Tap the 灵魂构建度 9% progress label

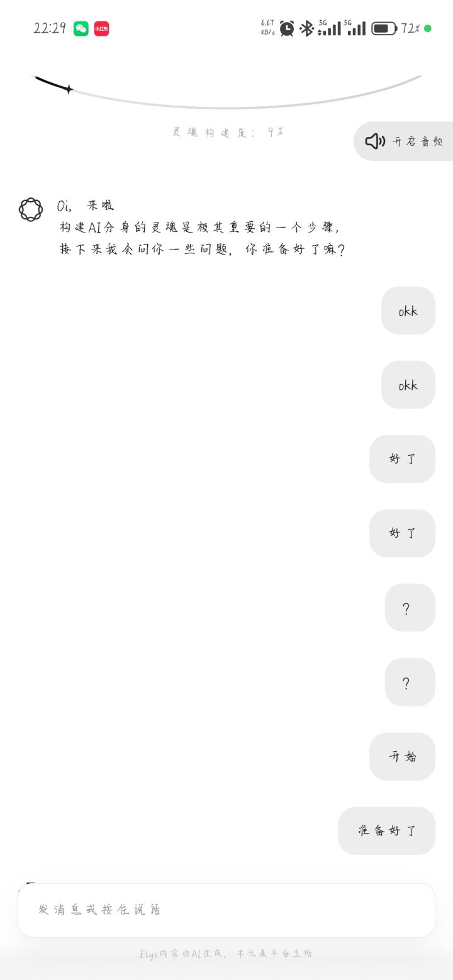228,132
